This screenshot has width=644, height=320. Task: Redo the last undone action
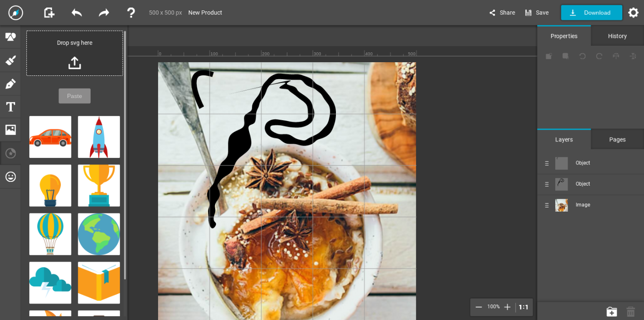click(104, 13)
